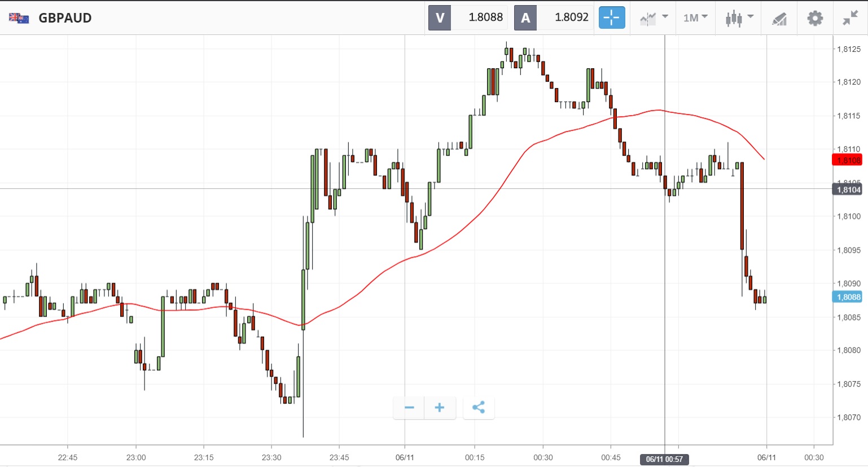
Task: Click the GBPAUD flag icon
Action: (19, 18)
